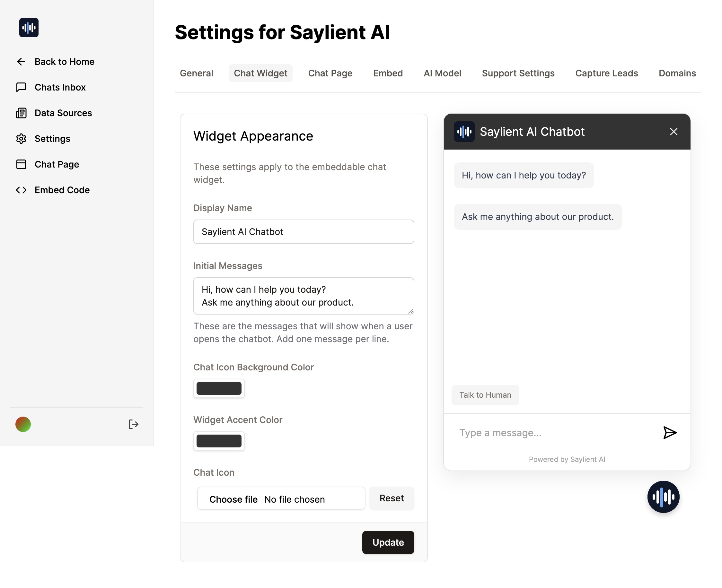Open the Chat Icon Background Color swatch
722x588 pixels.
(x=219, y=388)
